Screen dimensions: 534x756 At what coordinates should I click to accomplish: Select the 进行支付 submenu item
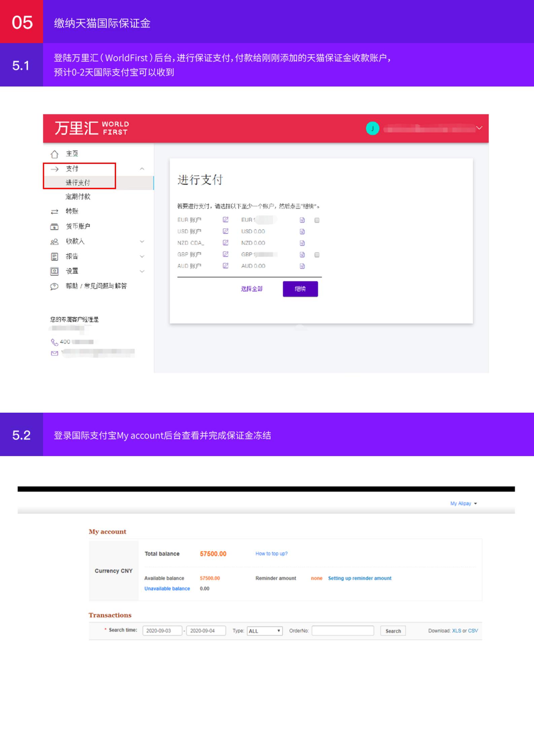pyautogui.click(x=78, y=183)
